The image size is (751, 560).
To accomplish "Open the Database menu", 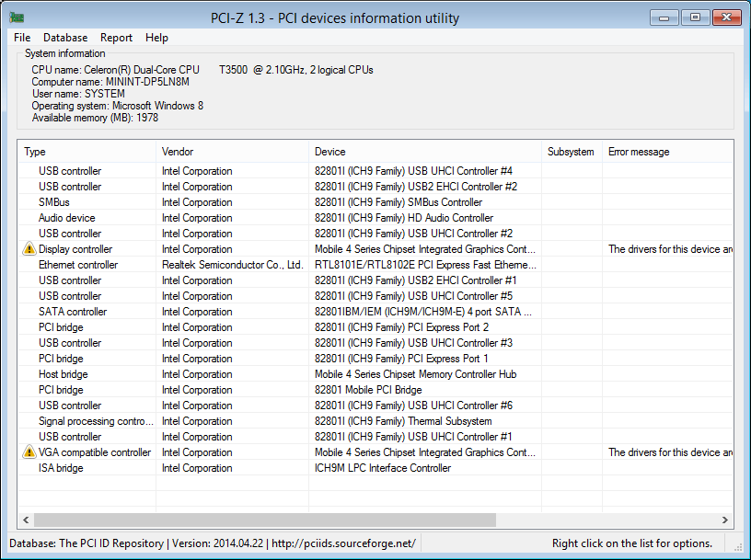I will point(65,38).
